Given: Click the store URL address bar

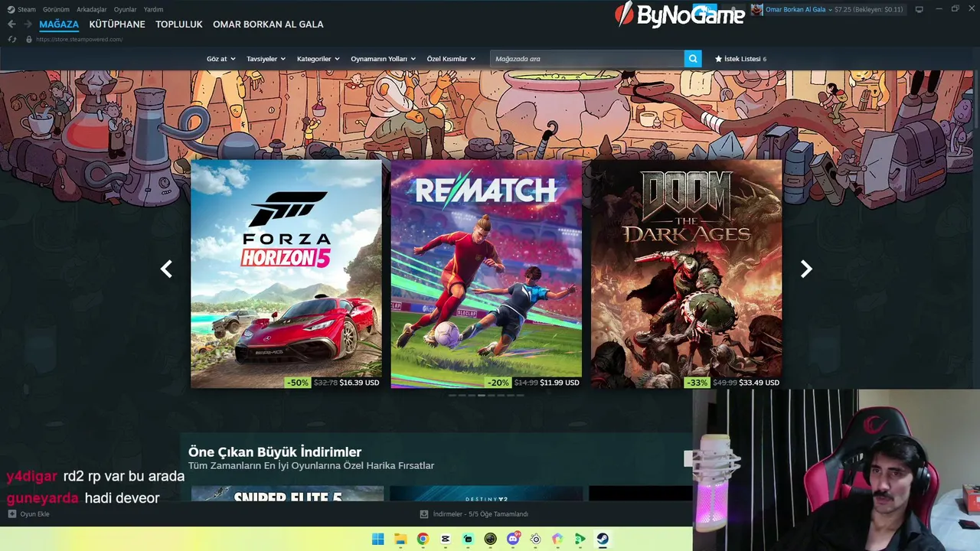Looking at the screenshot, I should 80,39.
